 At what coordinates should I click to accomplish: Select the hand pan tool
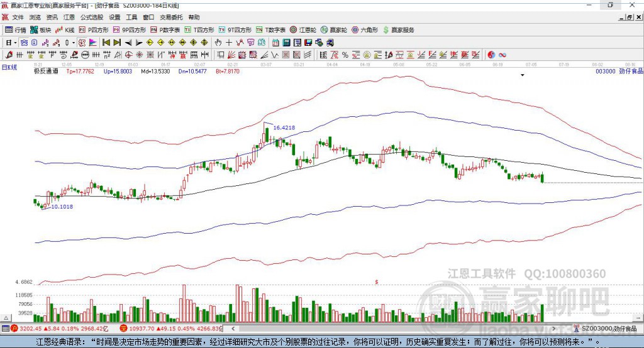pos(218,43)
